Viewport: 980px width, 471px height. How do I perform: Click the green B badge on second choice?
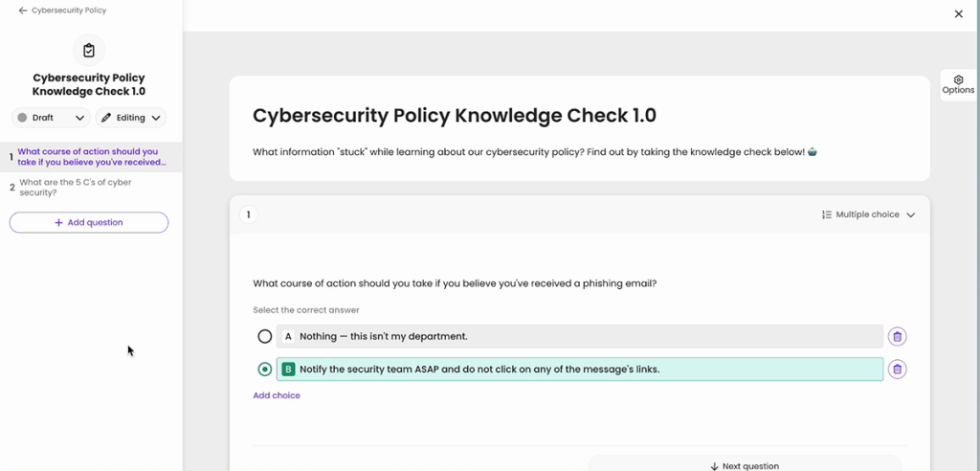tap(288, 369)
